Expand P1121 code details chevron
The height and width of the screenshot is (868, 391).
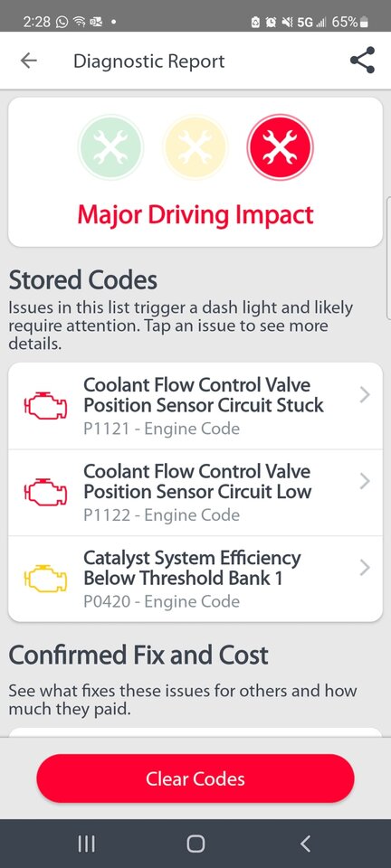coord(365,395)
